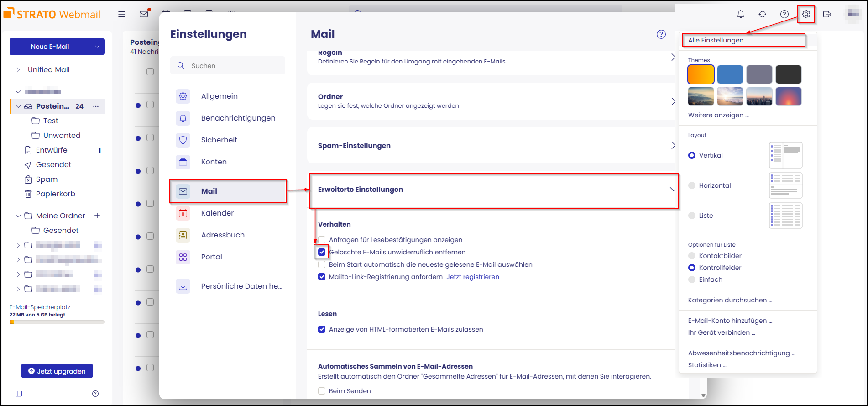Click the Adressbuch contact icon
Screen dimensions: 868x406
coord(183,235)
